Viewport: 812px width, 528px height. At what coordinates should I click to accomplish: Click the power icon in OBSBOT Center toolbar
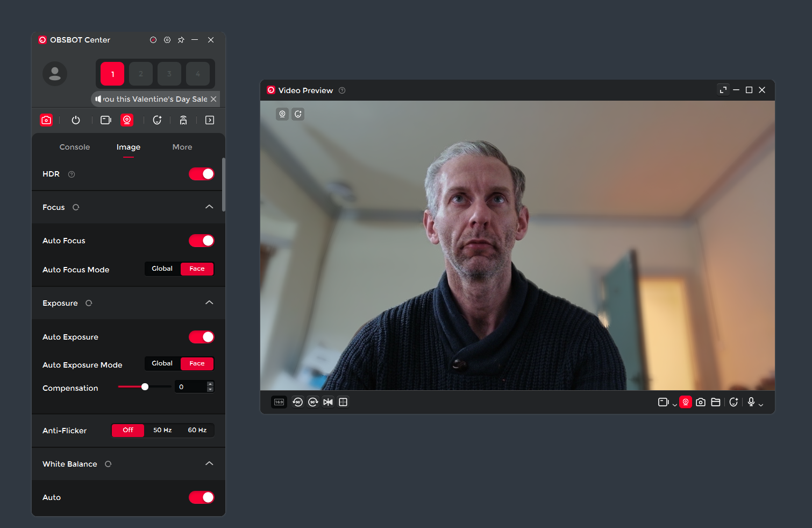pyautogui.click(x=76, y=120)
